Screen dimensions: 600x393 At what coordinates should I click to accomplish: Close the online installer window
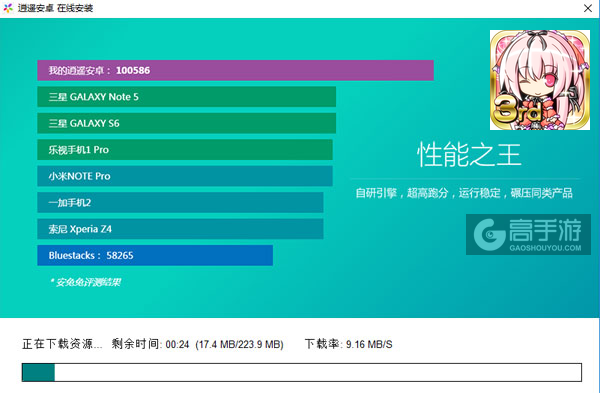[588, 8]
